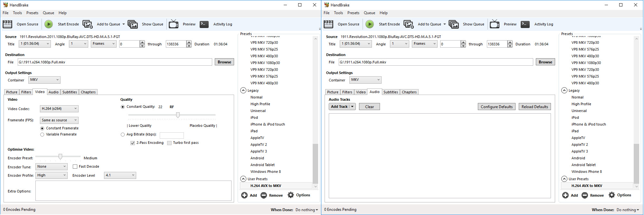Click When Done Do nothing in left window

point(307,210)
